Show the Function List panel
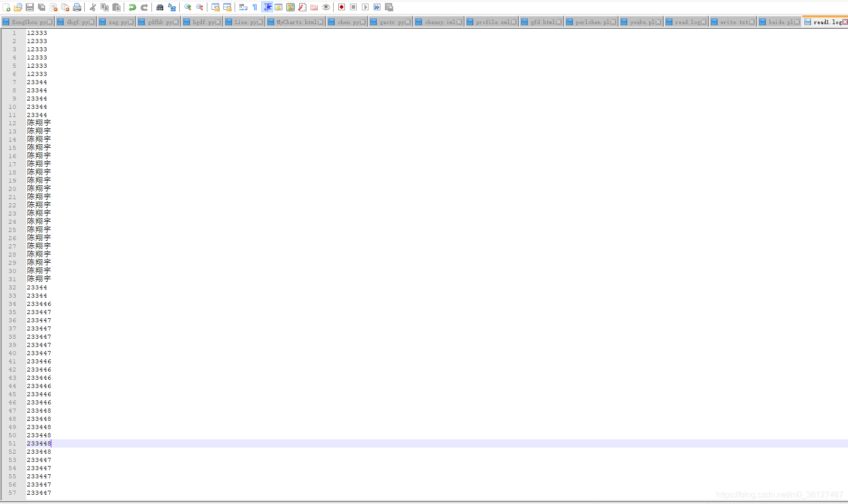Image resolution: width=848 pixels, height=504 pixels. click(302, 7)
